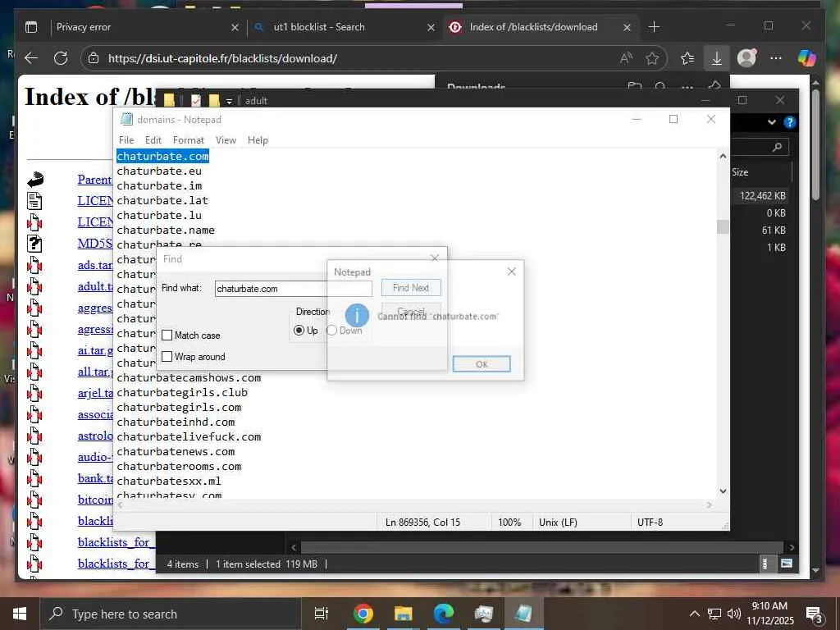The image size is (840, 630).
Task: Open Notepad Help menu
Action: tap(258, 140)
